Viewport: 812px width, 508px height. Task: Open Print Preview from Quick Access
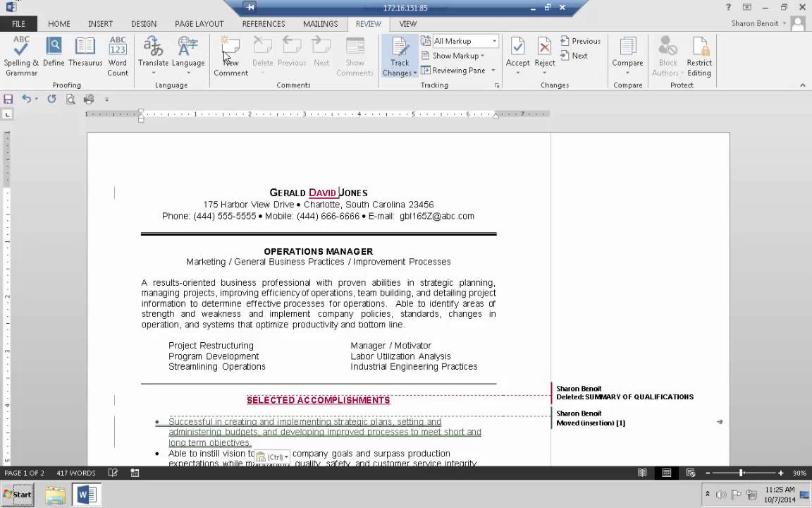point(70,99)
